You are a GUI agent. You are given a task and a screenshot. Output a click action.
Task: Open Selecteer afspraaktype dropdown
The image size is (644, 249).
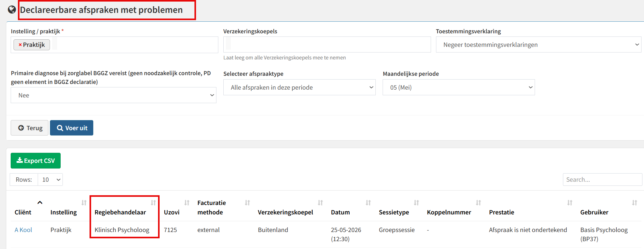click(x=299, y=87)
